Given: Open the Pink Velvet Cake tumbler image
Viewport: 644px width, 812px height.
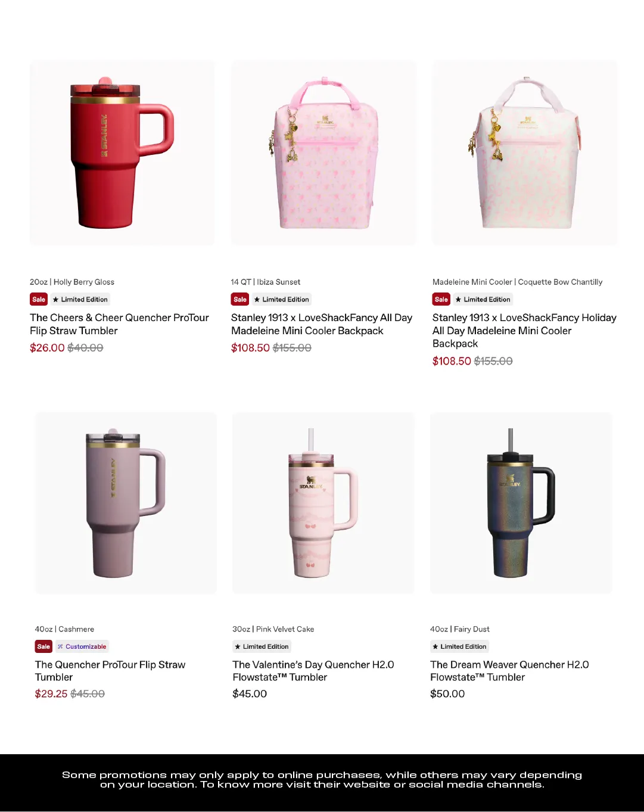Looking at the screenshot, I should [x=323, y=503].
